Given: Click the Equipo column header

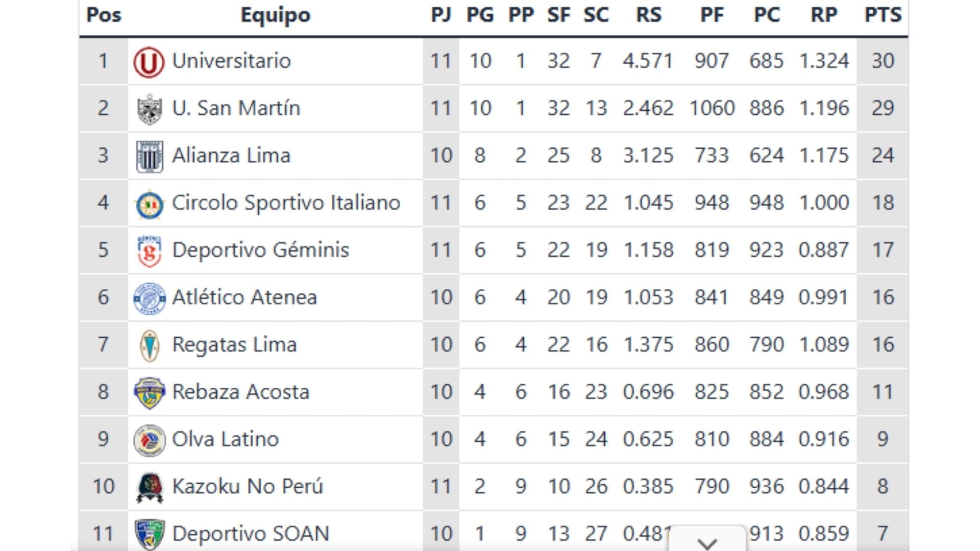Looking at the screenshot, I should pos(276,15).
